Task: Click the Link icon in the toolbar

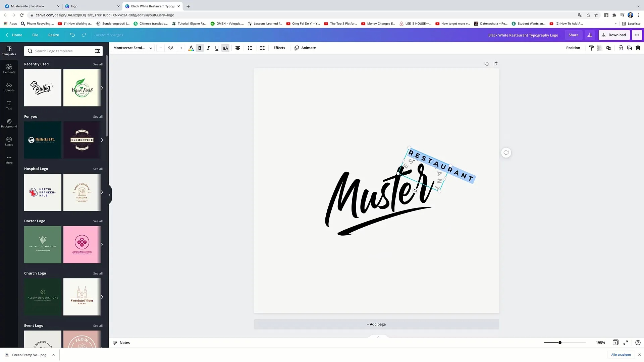Action: pyautogui.click(x=608, y=48)
